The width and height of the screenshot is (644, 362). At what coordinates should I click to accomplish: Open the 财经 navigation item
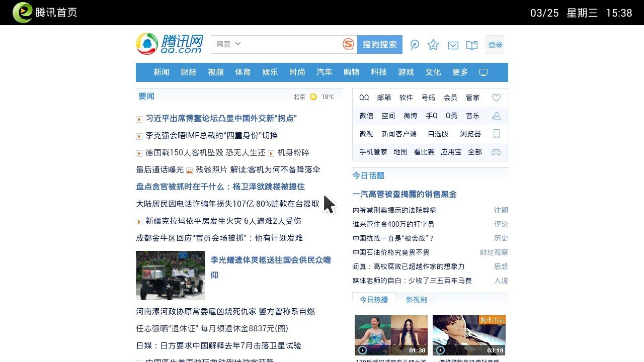tap(189, 72)
